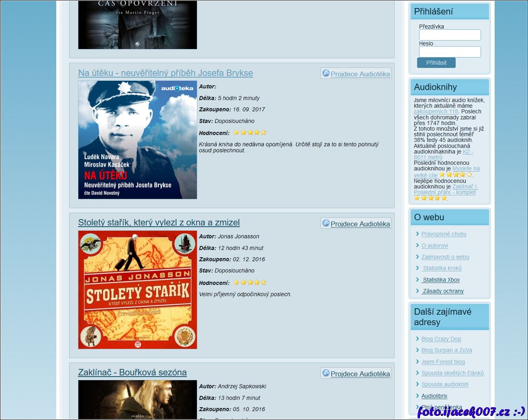Follow the zakoupených 118 link
The width and height of the screenshot is (528, 420).
pyautogui.click(x=436, y=112)
